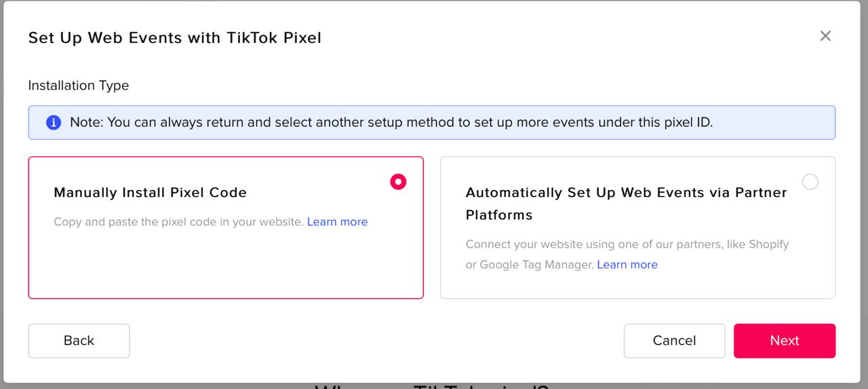
Task: Click the Connect your website description text
Action: click(627, 244)
